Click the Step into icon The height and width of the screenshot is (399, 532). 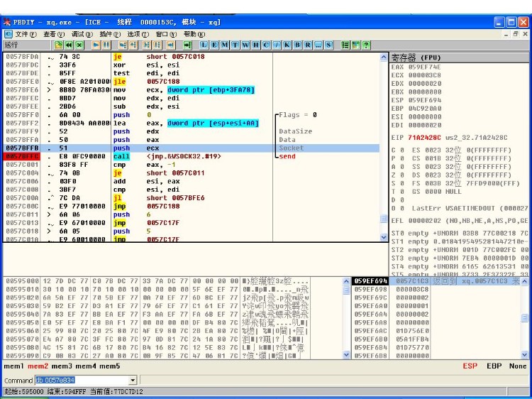[123, 45]
